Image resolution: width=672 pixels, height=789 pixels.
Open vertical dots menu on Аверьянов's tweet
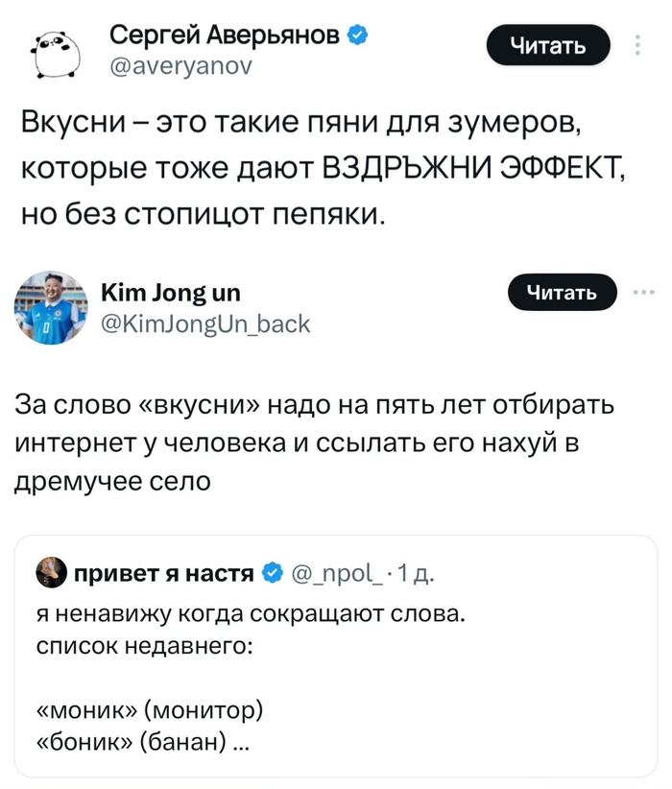638,46
